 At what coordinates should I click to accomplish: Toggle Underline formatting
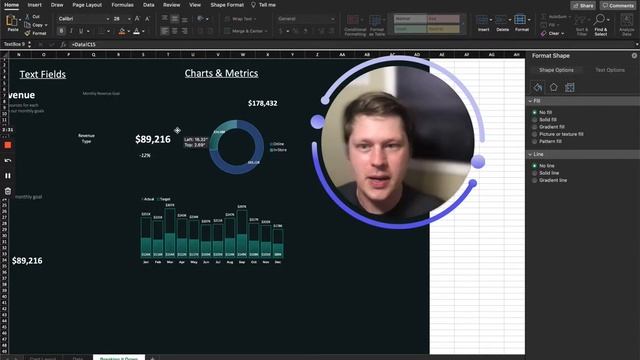click(x=81, y=31)
